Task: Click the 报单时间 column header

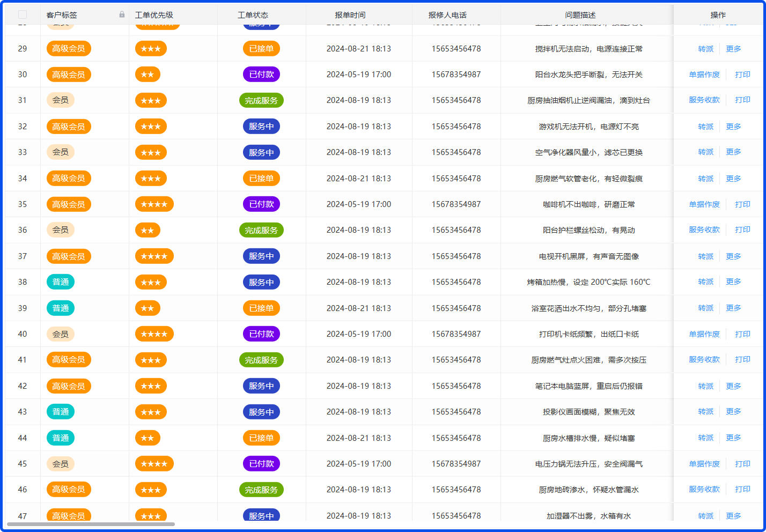Action: point(350,15)
